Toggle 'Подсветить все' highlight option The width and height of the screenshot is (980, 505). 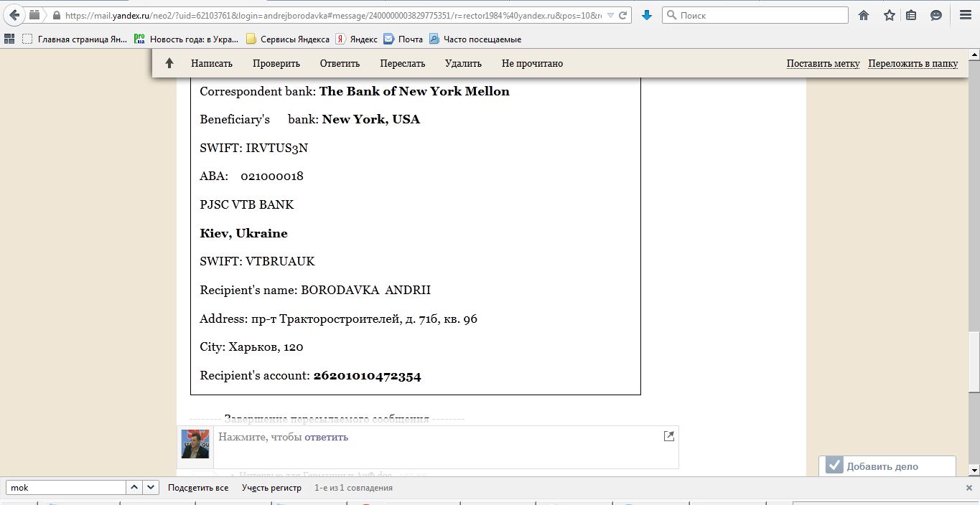pos(198,488)
